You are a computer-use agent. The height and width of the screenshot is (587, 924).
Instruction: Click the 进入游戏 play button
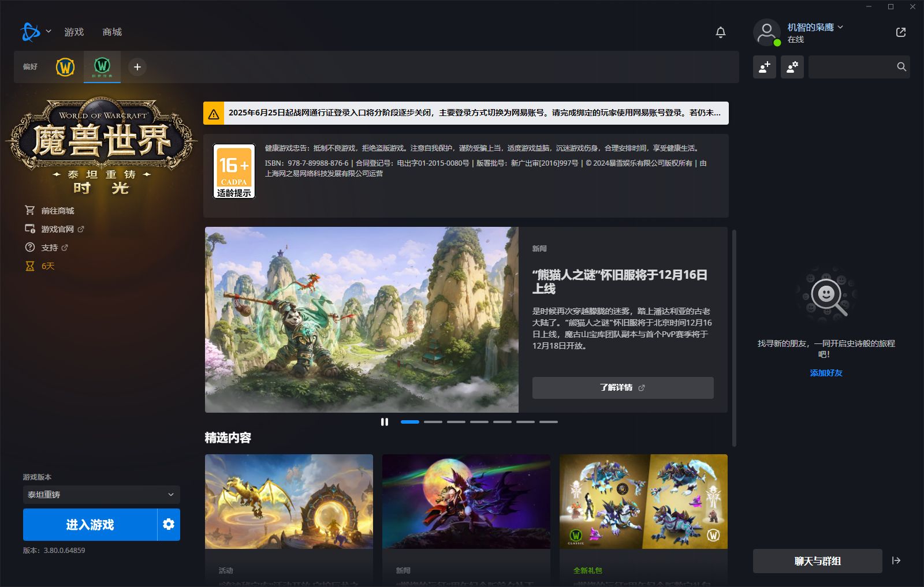pyautogui.click(x=90, y=524)
